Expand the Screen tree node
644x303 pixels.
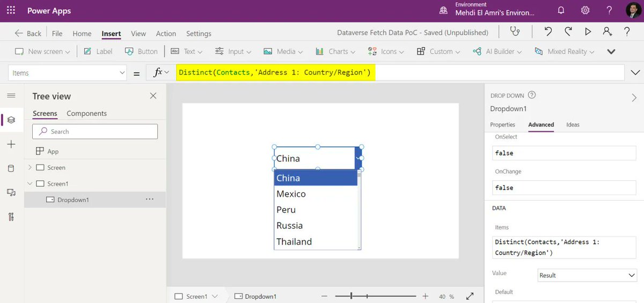30,167
